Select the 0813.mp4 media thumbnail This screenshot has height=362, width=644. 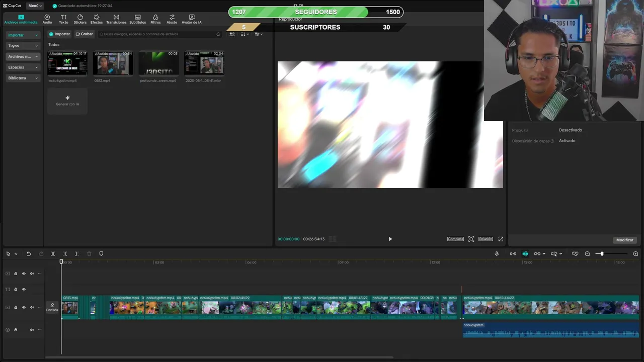click(x=113, y=63)
